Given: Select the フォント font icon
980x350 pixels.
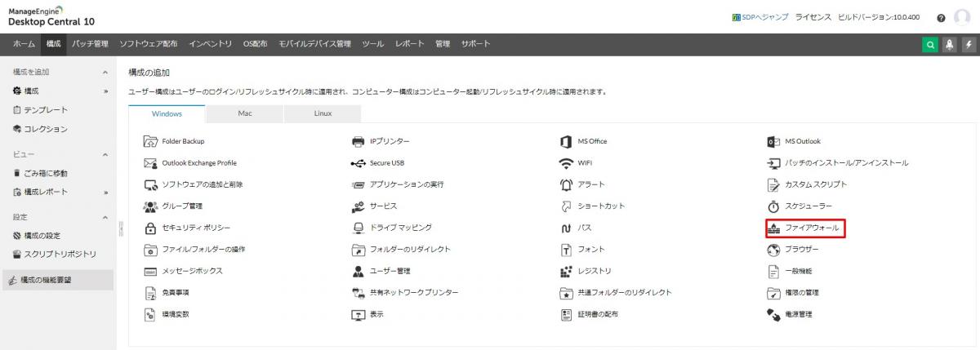Looking at the screenshot, I should 565,249.
